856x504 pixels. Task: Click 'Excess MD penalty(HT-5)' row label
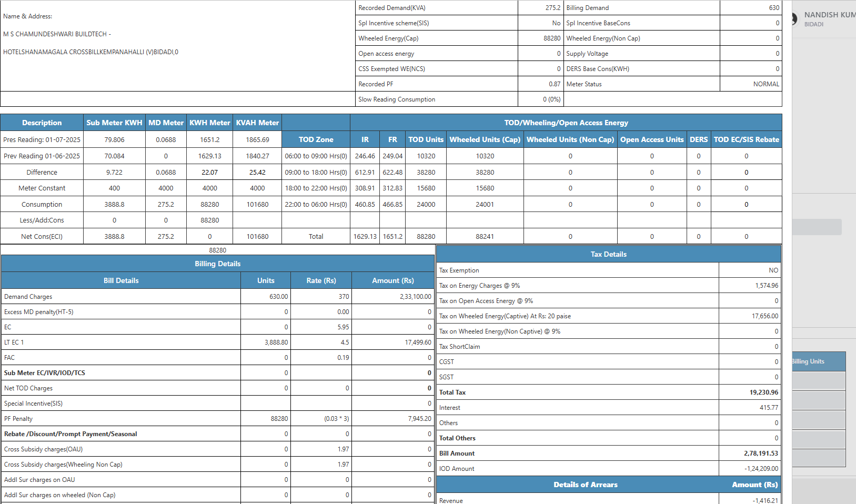pyautogui.click(x=38, y=312)
